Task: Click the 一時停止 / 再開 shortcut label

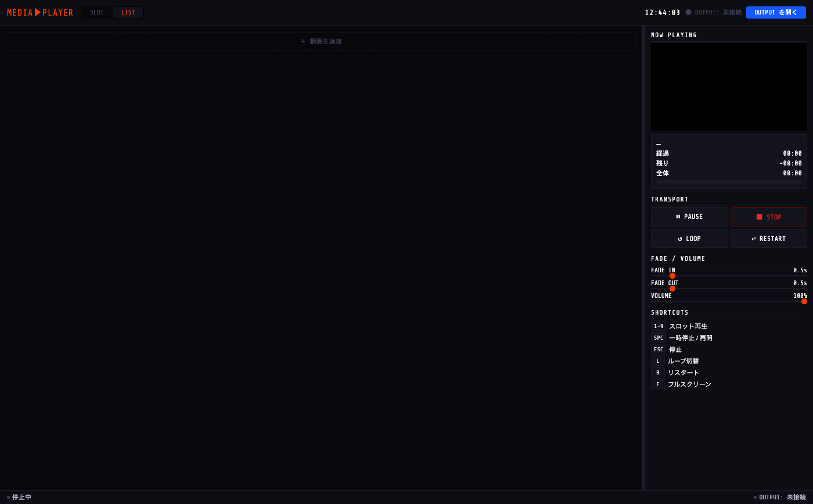Action: [x=690, y=338]
